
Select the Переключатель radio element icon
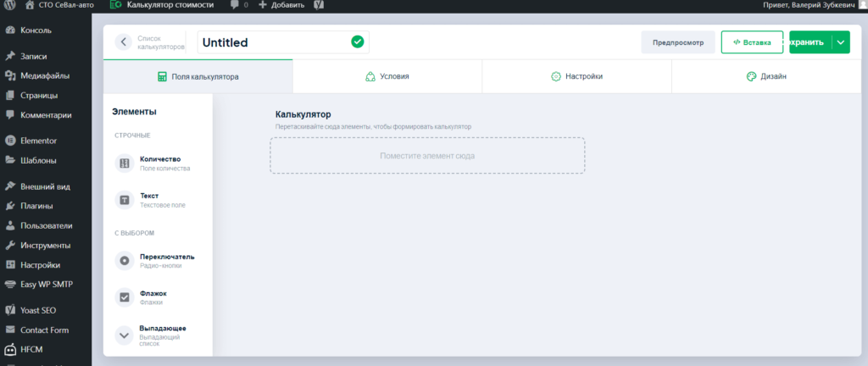(125, 260)
